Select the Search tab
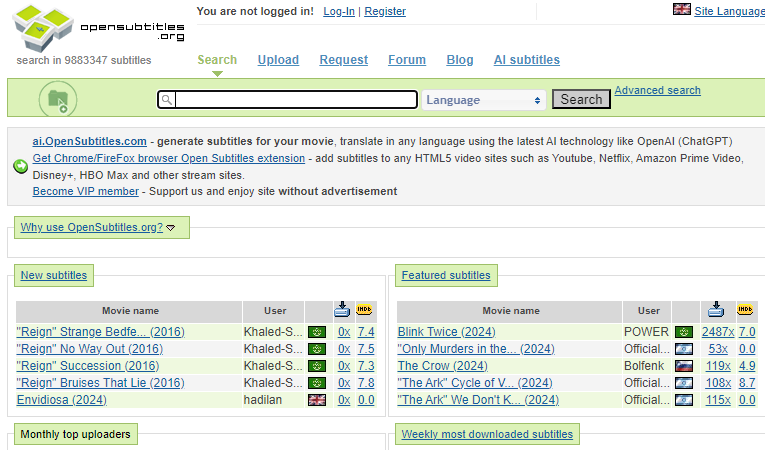Image resolution: width=765 pixels, height=450 pixels. [x=217, y=60]
